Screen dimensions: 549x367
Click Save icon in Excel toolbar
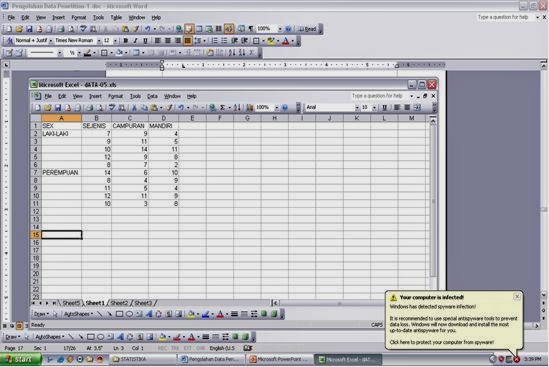tap(58, 108)
